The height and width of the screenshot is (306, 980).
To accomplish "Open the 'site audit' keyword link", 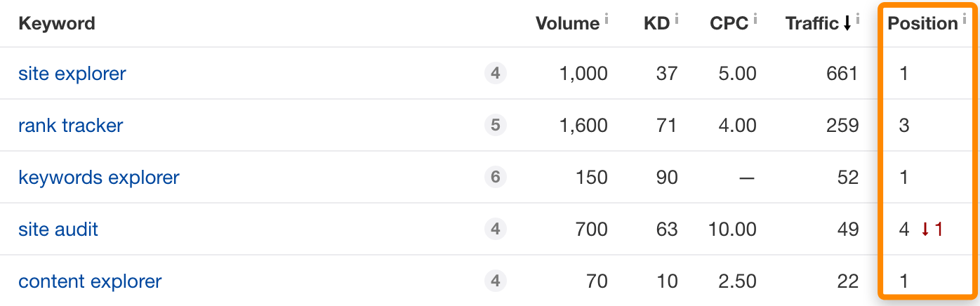I will (58, 229).
